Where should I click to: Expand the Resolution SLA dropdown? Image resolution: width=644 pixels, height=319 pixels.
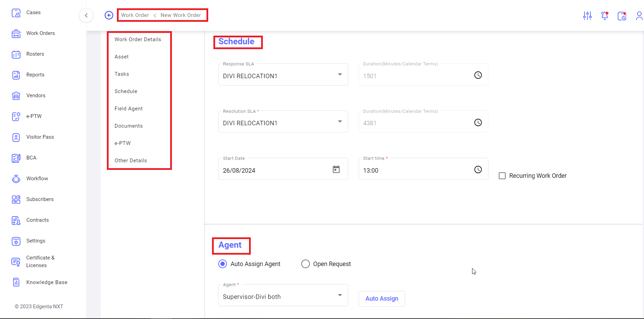click(x=283, y=122)
